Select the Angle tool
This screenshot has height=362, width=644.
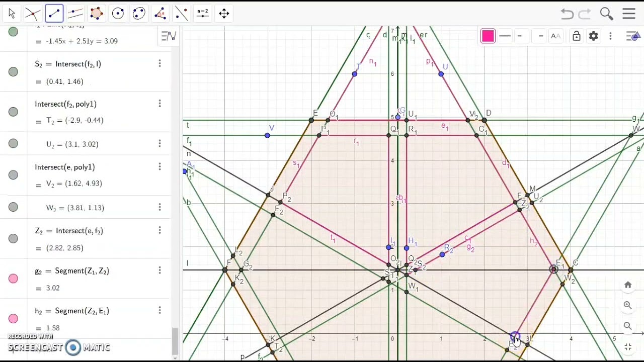pyautogui.click(x=160, y=14)
